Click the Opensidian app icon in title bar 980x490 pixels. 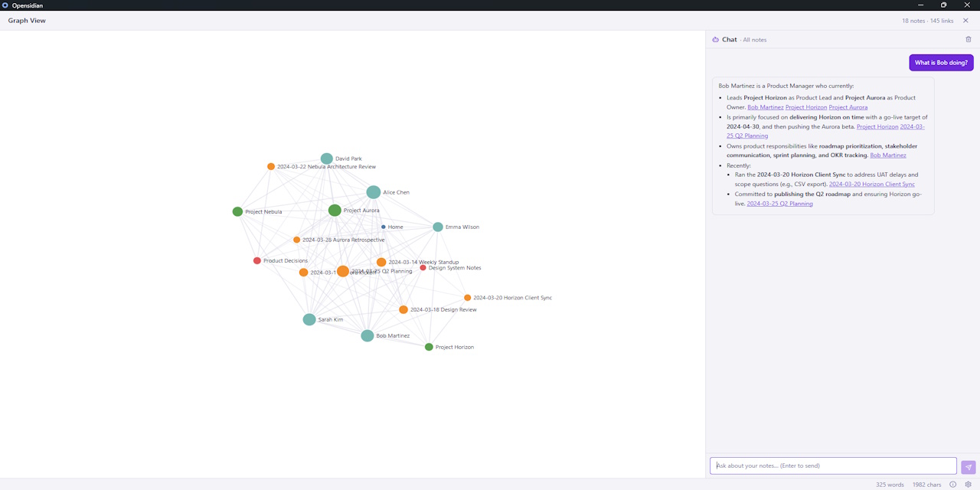tap(5, 5)
